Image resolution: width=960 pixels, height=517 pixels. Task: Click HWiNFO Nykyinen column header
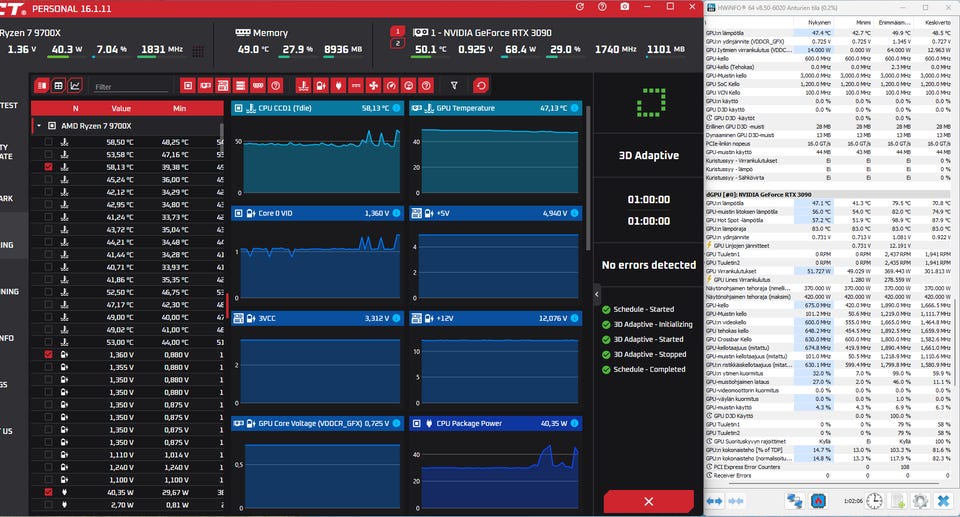pos(819,23)
